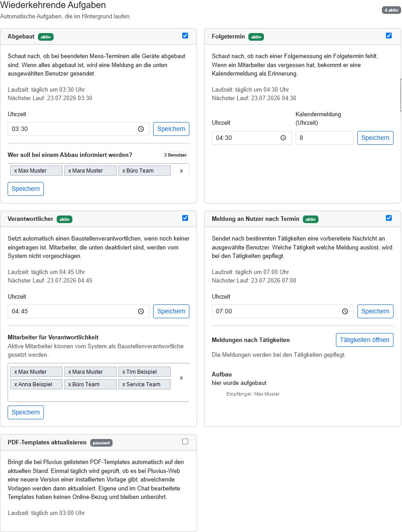Open the Abbau recipients multi-select field
The image size is (402, 532).
tap(98, 170)
